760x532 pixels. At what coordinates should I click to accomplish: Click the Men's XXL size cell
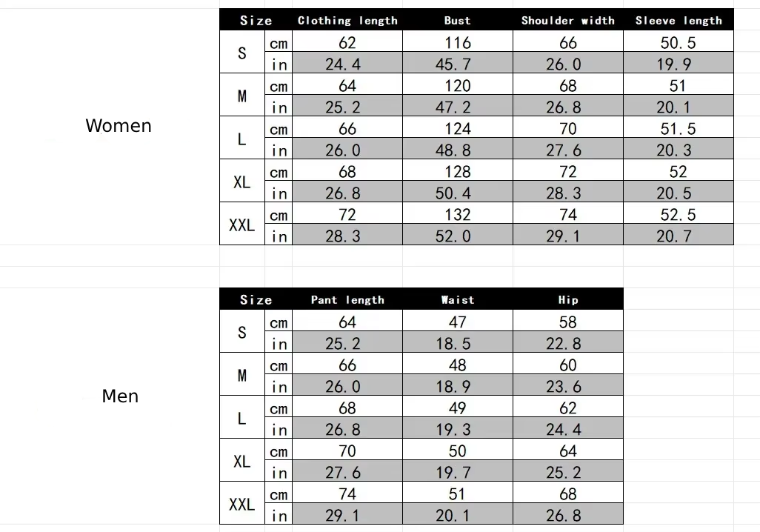point(241,505)
